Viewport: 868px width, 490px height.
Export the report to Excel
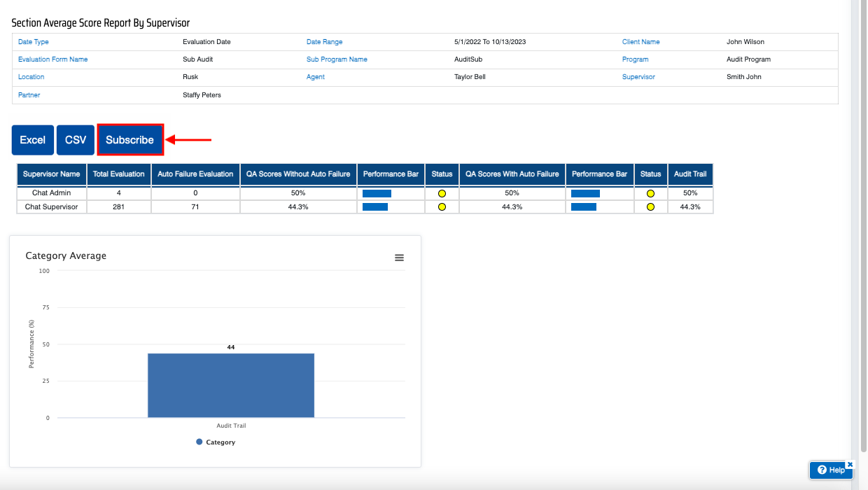coord(32,140)
